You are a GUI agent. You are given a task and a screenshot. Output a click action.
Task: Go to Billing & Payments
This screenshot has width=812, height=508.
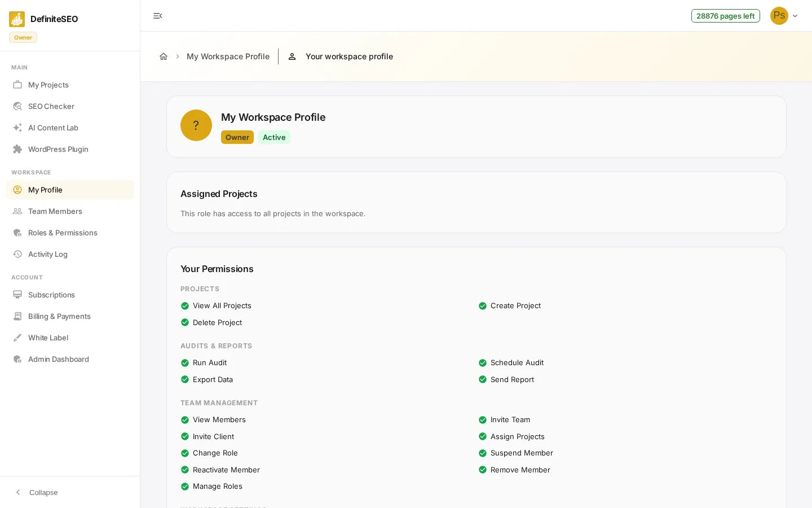coord(70,316)
